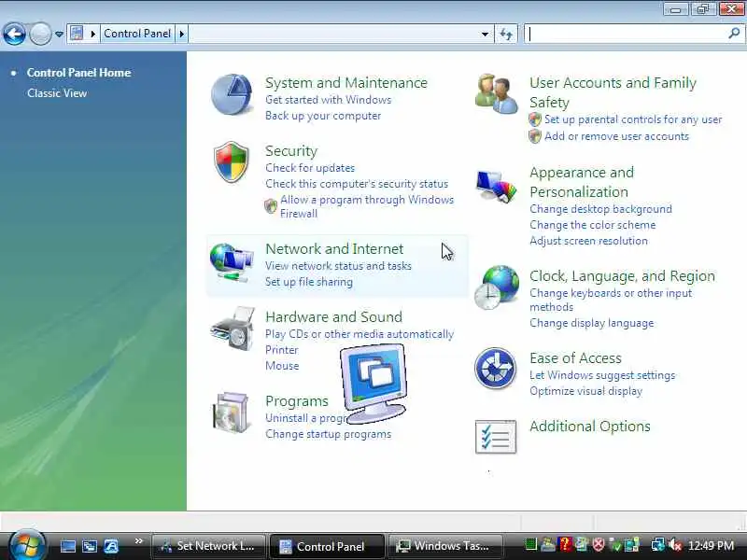Open the recent pages dropdown arrow
Screen dimensions: 747x560
pos(59,35)
